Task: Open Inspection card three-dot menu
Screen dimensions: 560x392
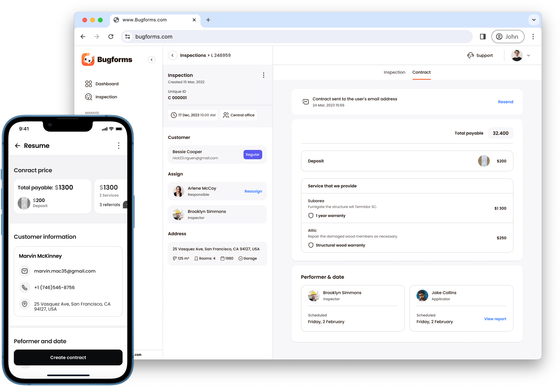Action: (263, 75)
